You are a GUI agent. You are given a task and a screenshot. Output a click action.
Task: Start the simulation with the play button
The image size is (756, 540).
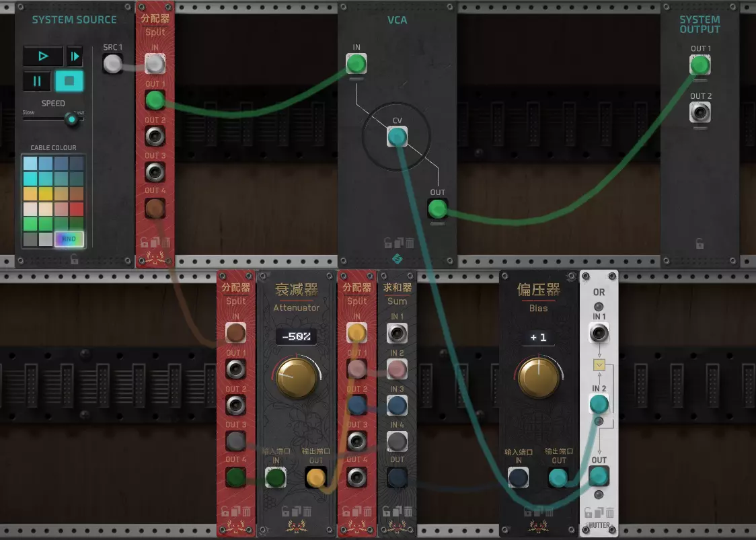click(x=43, y=56)
